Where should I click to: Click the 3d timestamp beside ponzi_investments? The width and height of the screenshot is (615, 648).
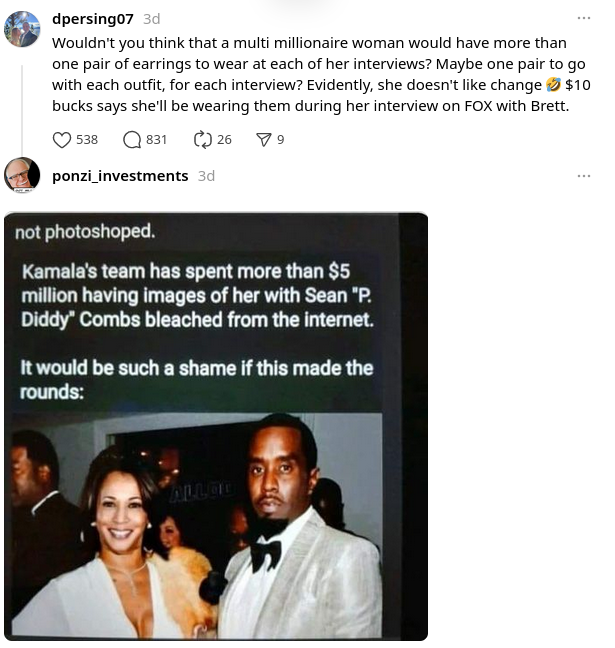(x=206, y=176)
